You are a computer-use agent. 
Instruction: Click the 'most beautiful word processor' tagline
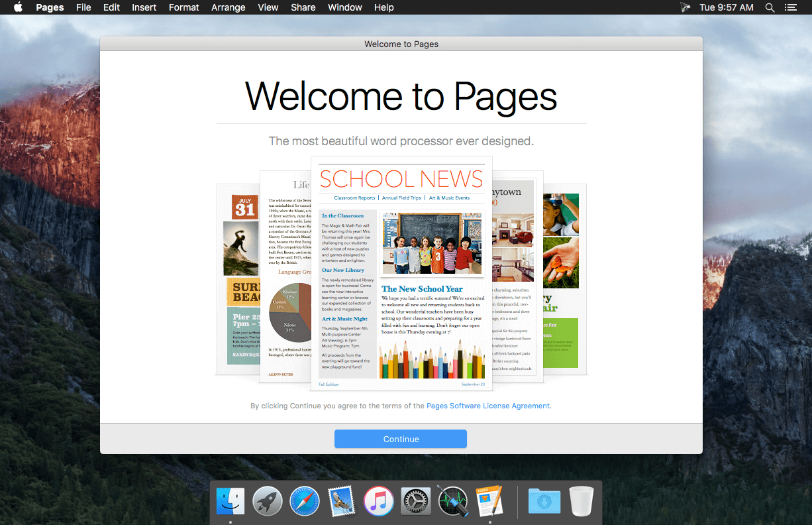(401, 141)
